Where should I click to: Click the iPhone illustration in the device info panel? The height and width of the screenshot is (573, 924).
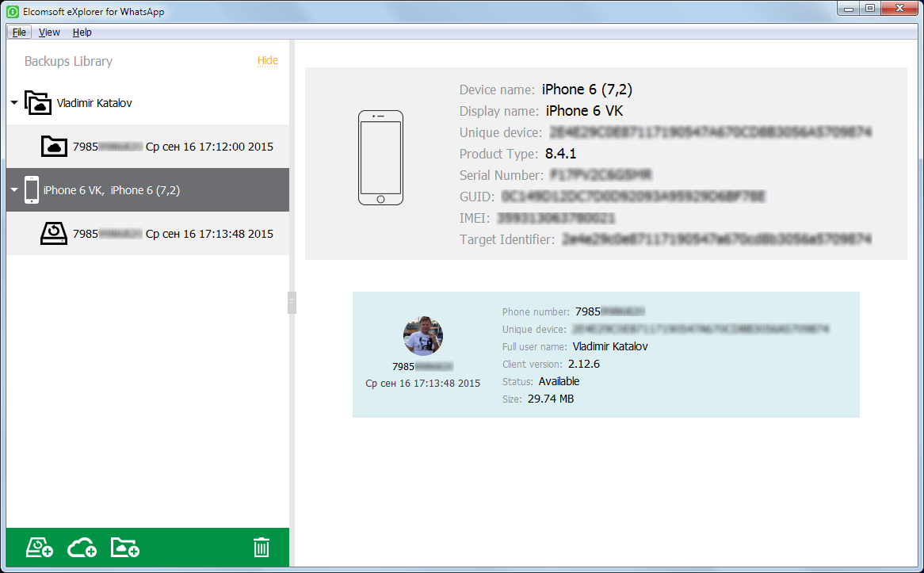pos(380,157)
